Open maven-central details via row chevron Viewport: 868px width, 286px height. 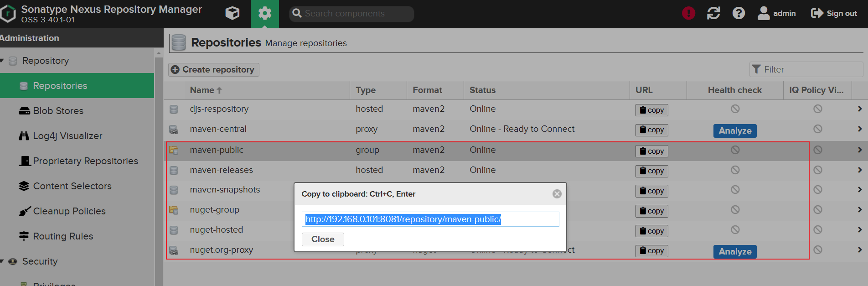coord(860,129)
